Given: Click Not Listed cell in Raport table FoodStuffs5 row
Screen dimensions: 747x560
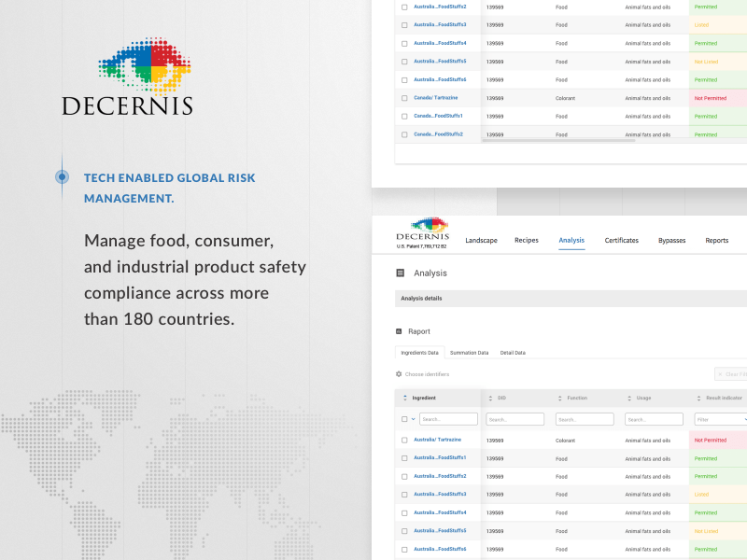Looking at the screenshot, I should [x=717, y=531].
